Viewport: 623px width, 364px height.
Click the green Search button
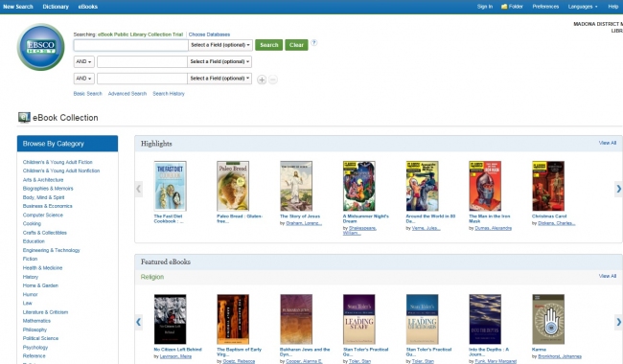pyautogui.click(x=269, y=45)
